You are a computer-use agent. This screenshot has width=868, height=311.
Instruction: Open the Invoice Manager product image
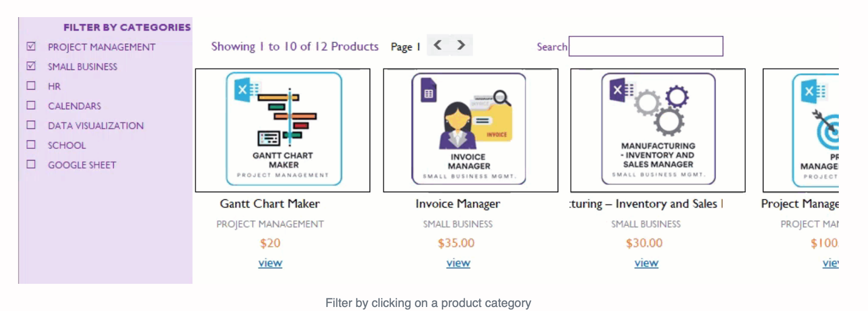tap(471, 130)
